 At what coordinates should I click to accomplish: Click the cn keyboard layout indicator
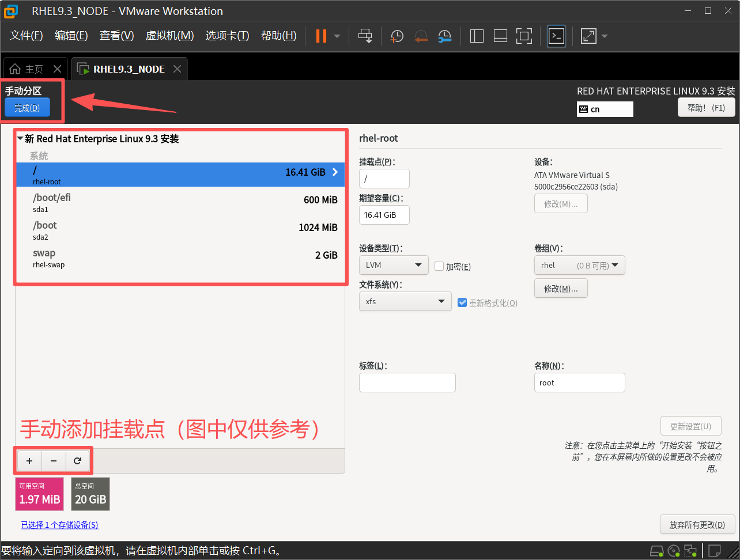tap(605, 109)
